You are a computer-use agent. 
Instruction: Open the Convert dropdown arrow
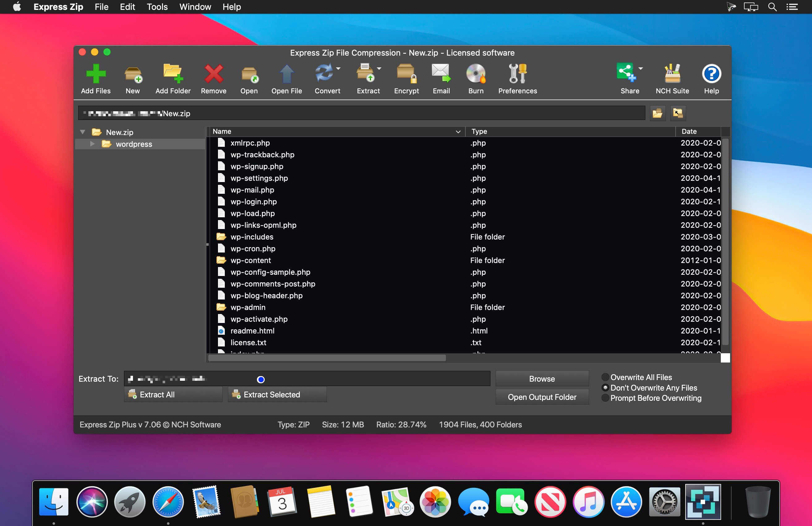pos(338,69)
